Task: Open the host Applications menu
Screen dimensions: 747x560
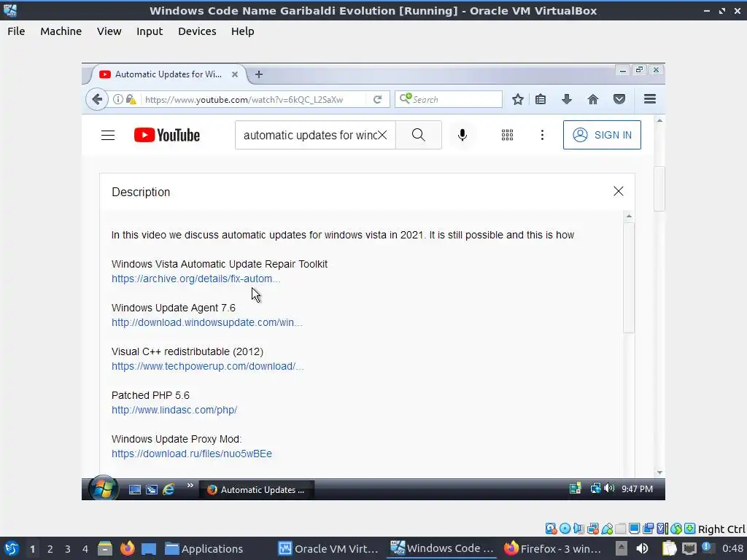Action: coord(204,549)
